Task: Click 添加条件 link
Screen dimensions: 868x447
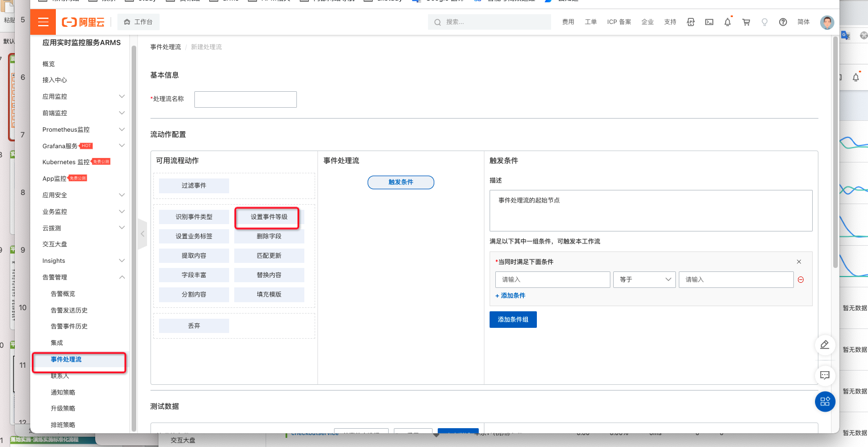Action: point(510,295)
